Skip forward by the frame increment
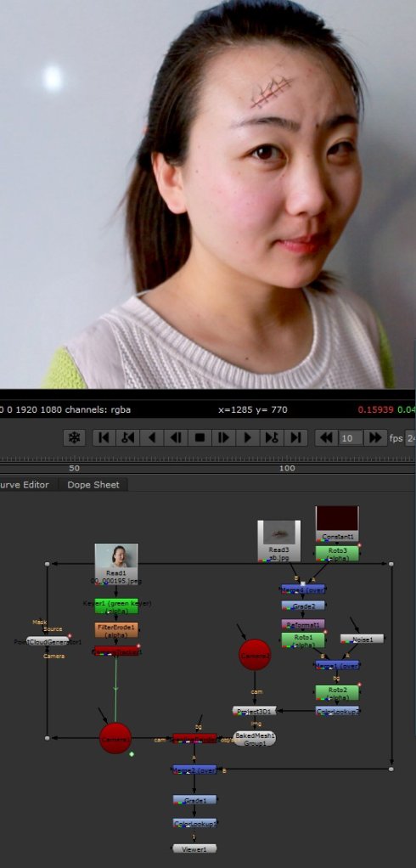416x868 pixels. click(x=375, y=437)
